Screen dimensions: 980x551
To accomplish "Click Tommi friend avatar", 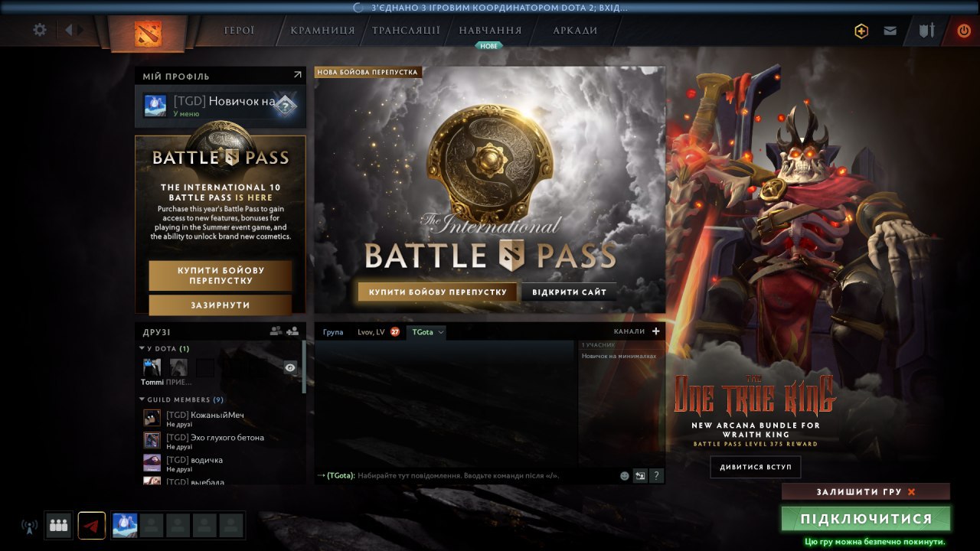I will coord(152,367).
